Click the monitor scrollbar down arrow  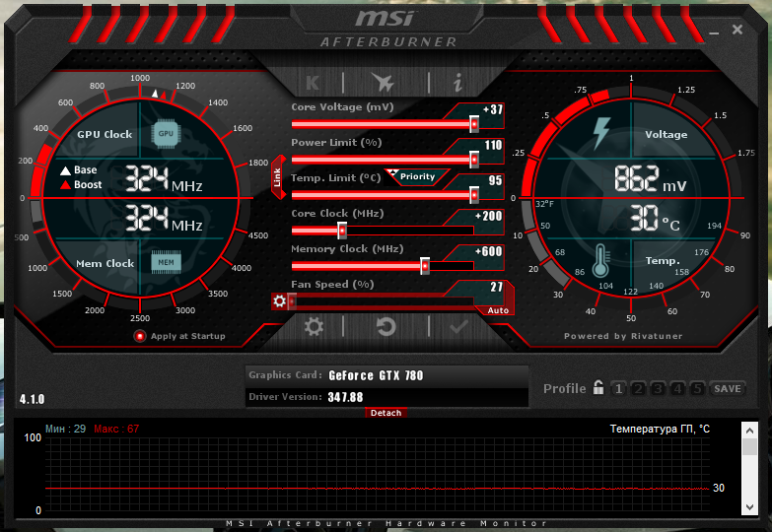[x=749, y=507]
